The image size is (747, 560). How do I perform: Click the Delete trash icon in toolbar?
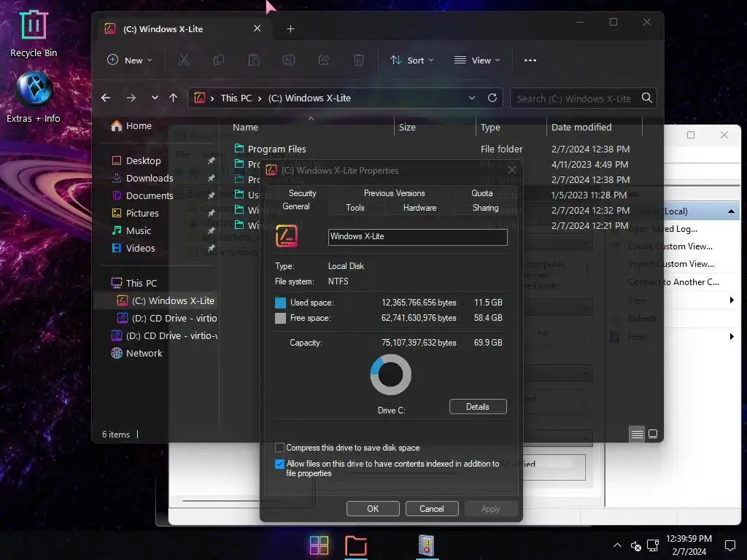pyautogui.click(x=359, y=60)
